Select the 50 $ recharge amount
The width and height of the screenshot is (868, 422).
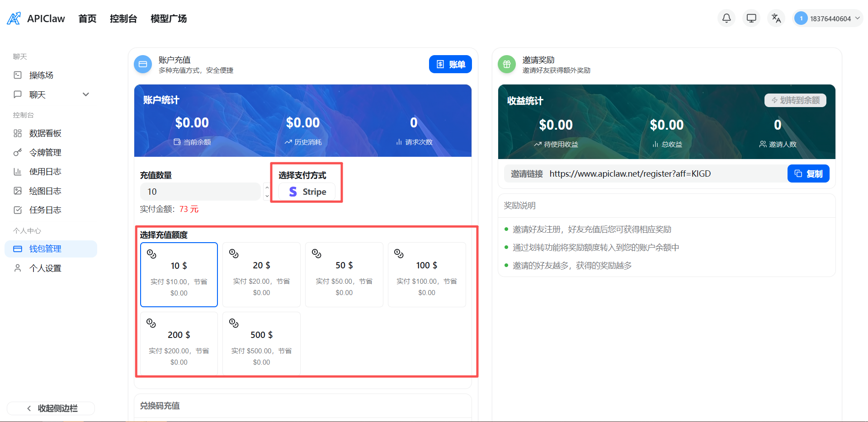pyautogui.click(x=344, y=275)
